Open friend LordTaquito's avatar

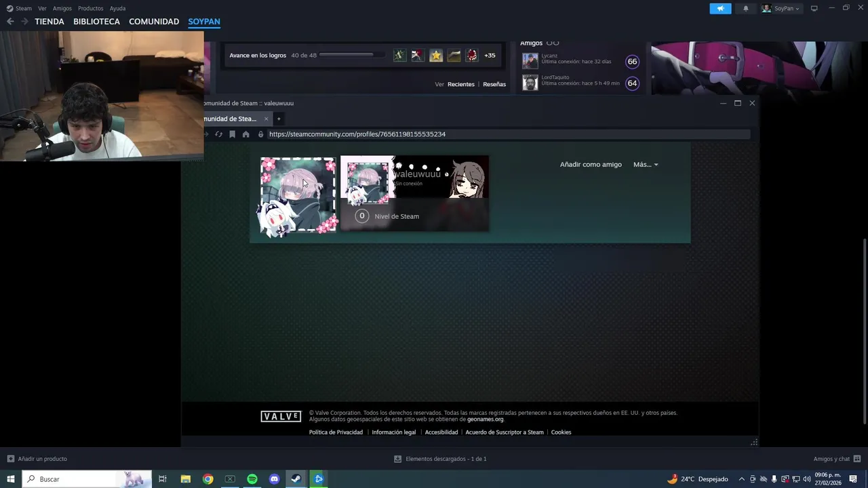(x=530, y=83)
